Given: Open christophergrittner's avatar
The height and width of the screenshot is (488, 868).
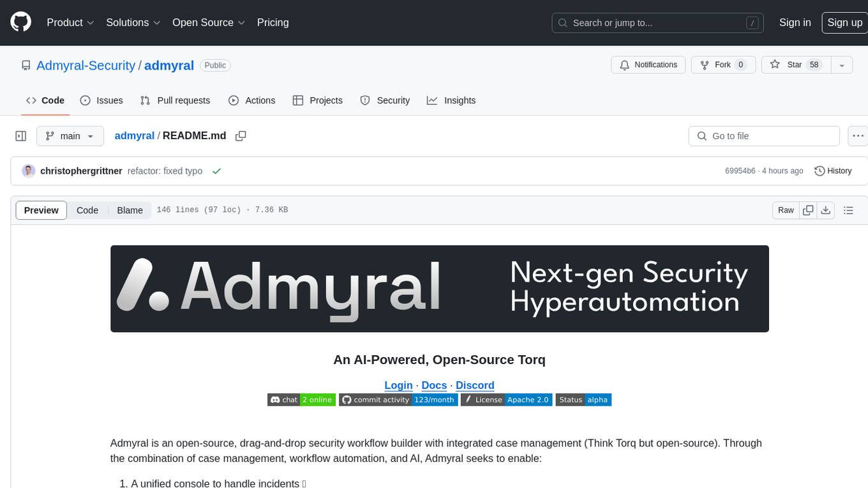Looking at the screenshot, I should point(28,171).
